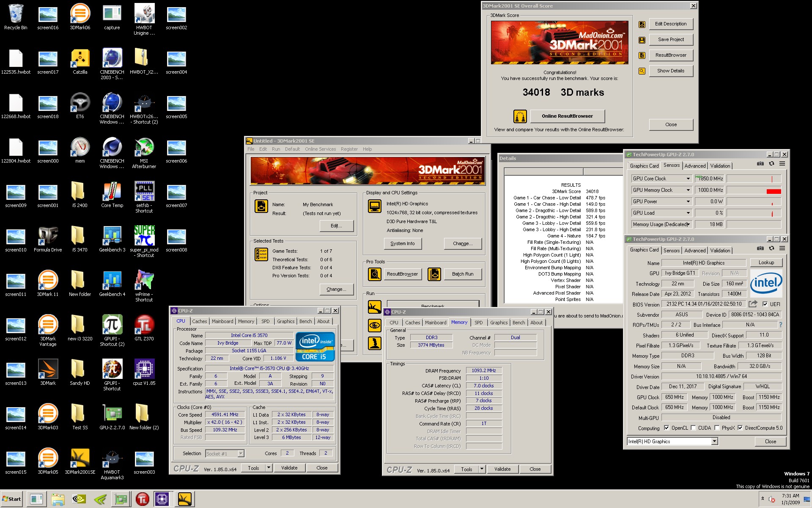Open the Catzilla desktop shortcut
812x508 pixels.
(80, 61)
